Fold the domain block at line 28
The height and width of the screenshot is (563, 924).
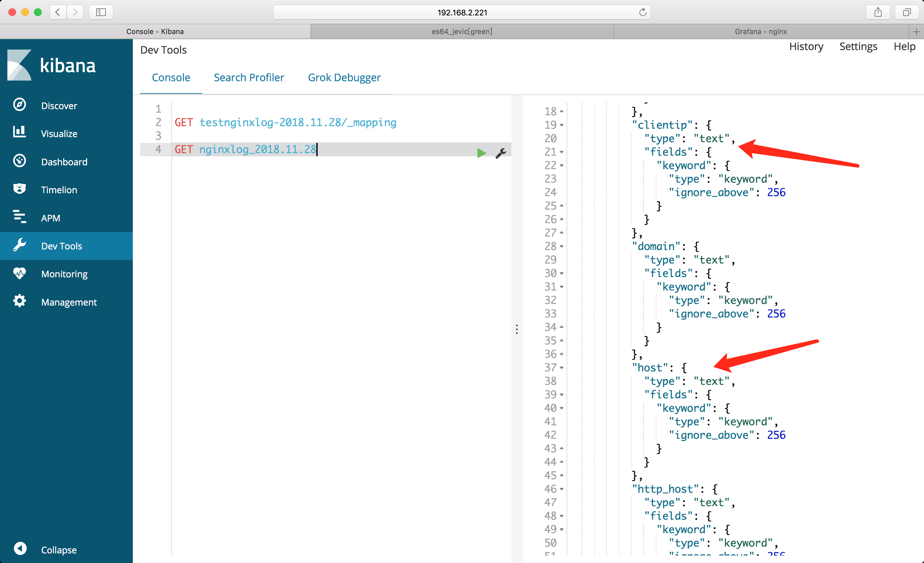click(x=561, y=247)
